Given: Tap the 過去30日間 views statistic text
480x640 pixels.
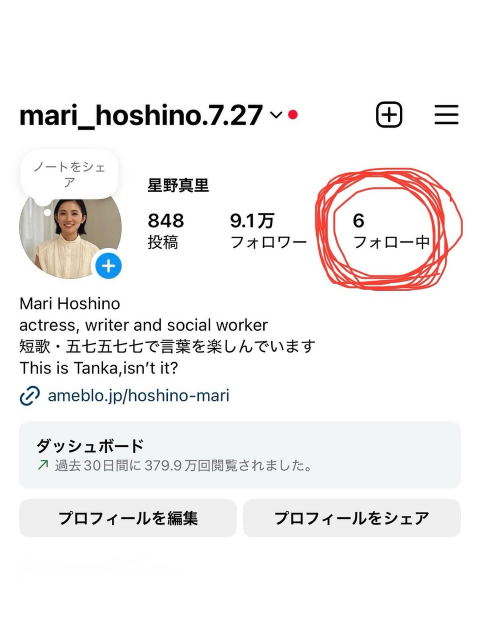Looking at the screenshot, I should click(x=184, y=465).
